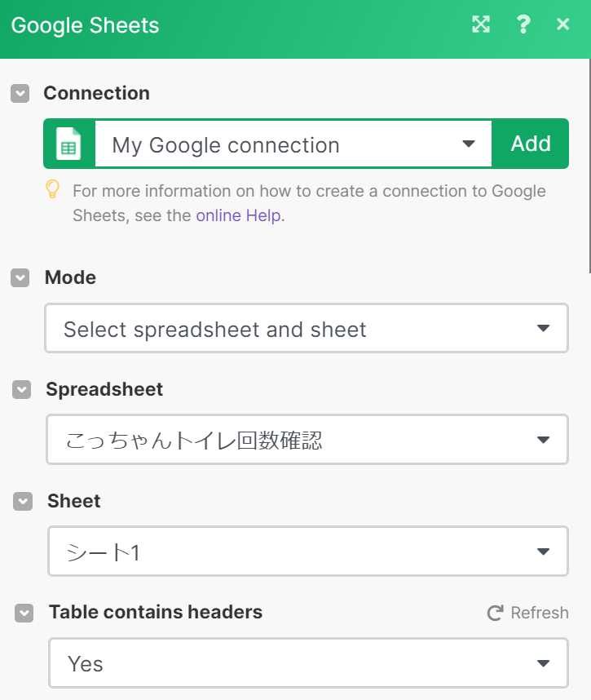Open the Spreadsheet dropdown
Screen dimensions: 591x700
click(x=307, y=440)
